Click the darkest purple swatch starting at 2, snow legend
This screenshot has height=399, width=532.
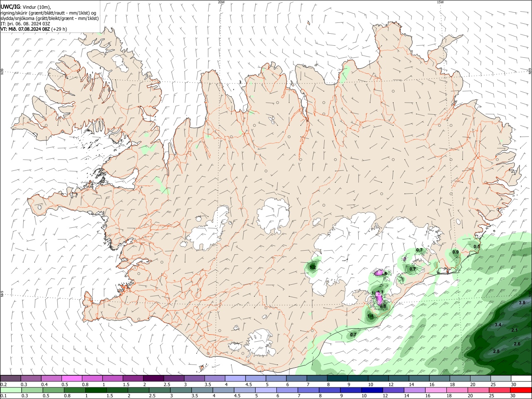point(153,378)
